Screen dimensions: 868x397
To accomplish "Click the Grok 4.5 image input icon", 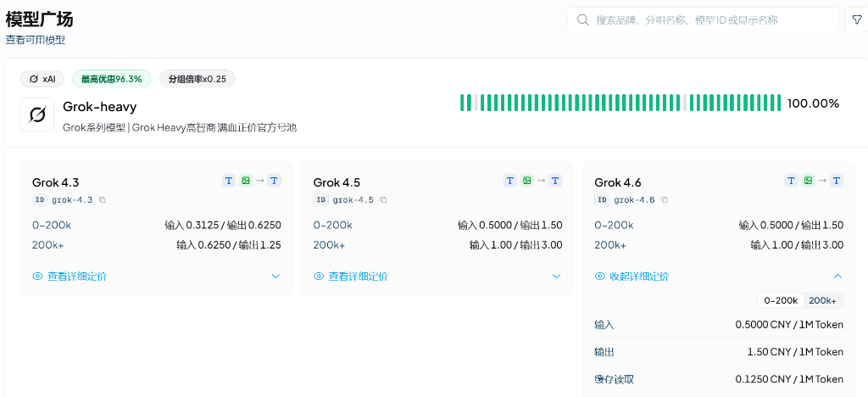I will (527, 181).
